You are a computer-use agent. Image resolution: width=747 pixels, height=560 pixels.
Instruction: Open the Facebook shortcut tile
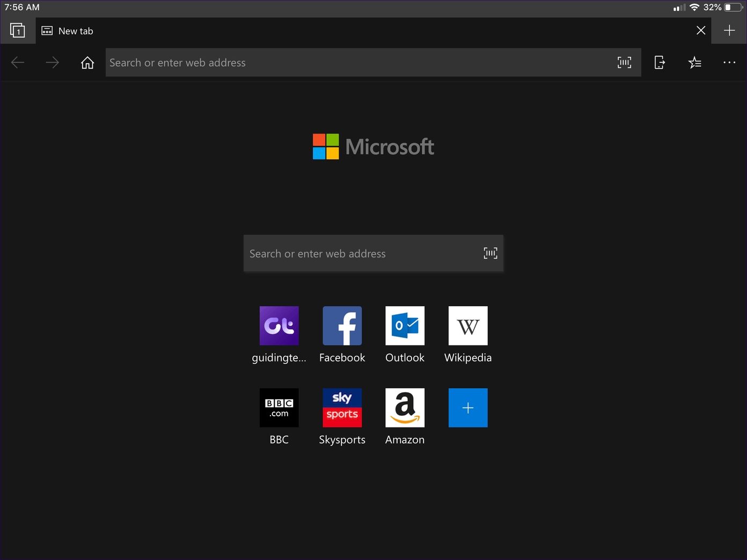pos(342,326)
